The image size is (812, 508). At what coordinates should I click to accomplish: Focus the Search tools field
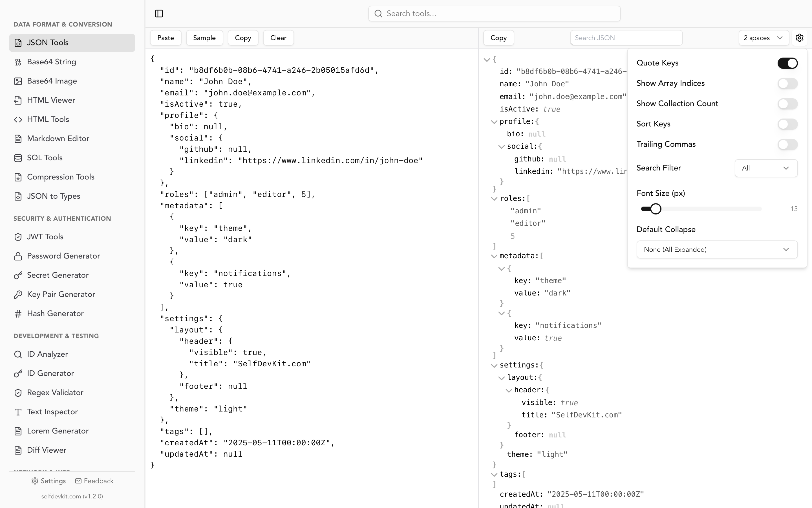pos(494,14)
